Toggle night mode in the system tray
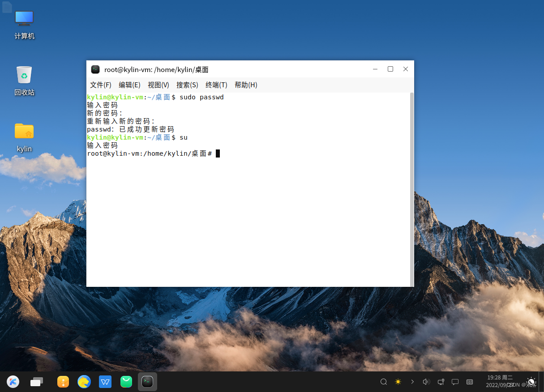The width and height of the screenshot is (544, 392). (x=531, y=382)
